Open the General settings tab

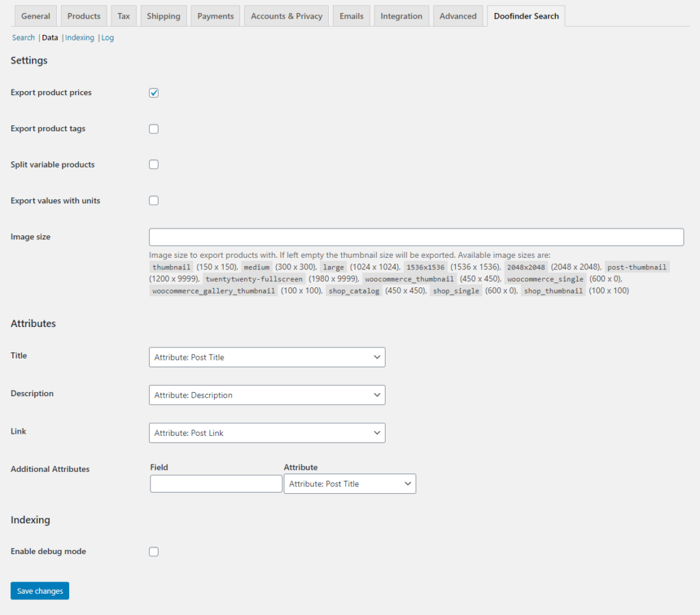[x=36, y=16]
